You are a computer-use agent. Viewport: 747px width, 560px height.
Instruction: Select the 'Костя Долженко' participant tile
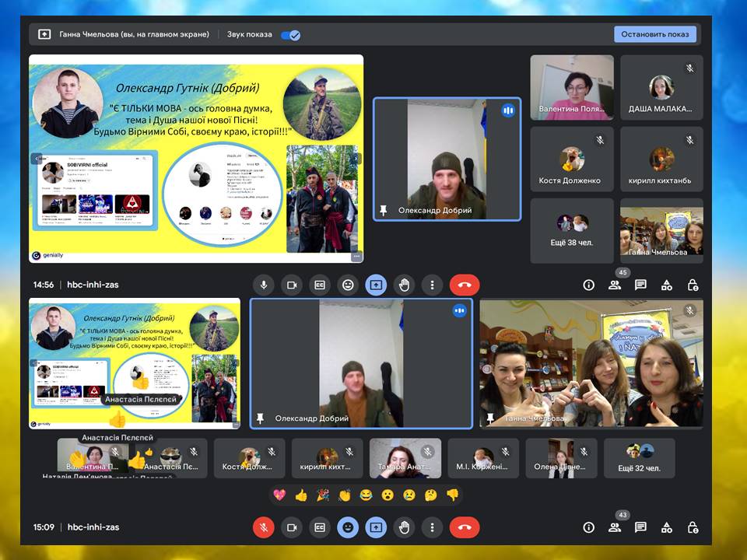tap(571, 161)
